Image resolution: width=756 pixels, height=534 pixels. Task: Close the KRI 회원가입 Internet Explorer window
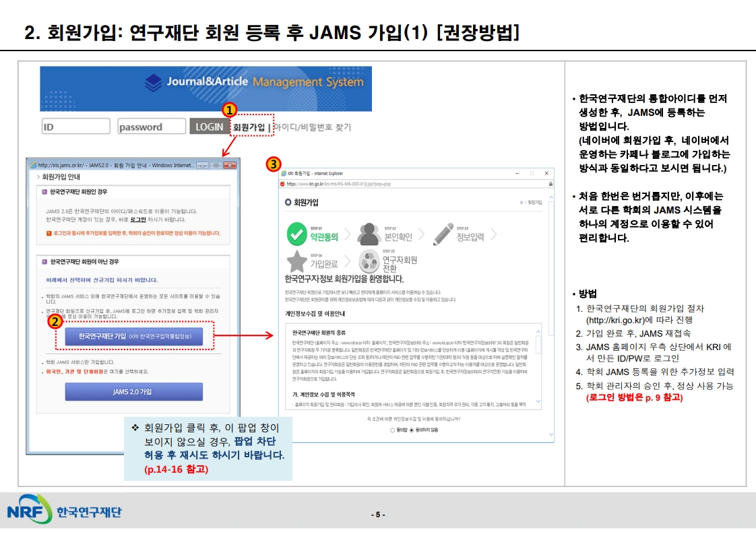(x=546, y=173)
